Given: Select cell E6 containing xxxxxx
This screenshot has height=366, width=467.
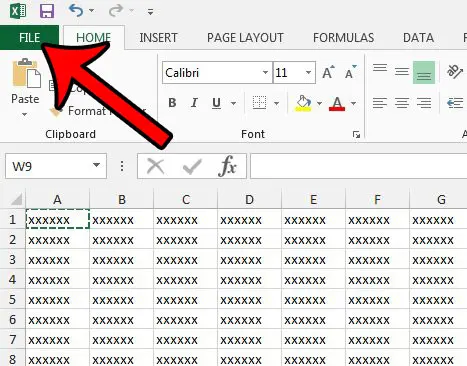Looking at the screenshot, I should click(313, 319).
